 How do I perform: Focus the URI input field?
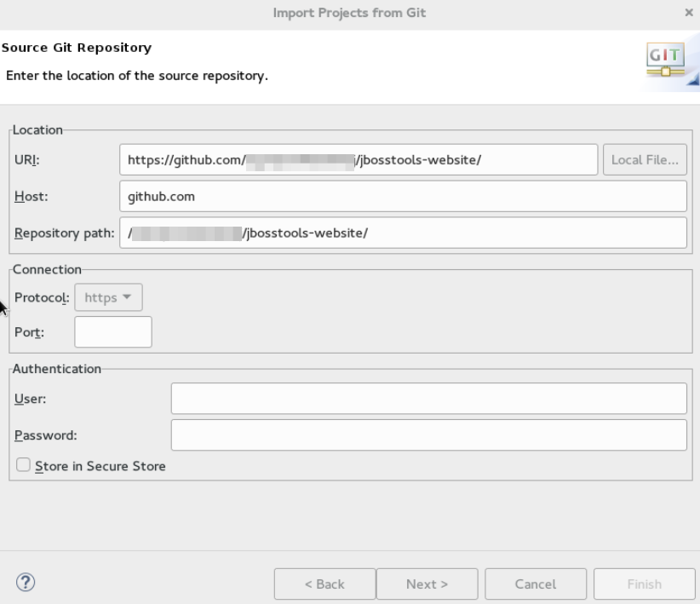[359, 159]
